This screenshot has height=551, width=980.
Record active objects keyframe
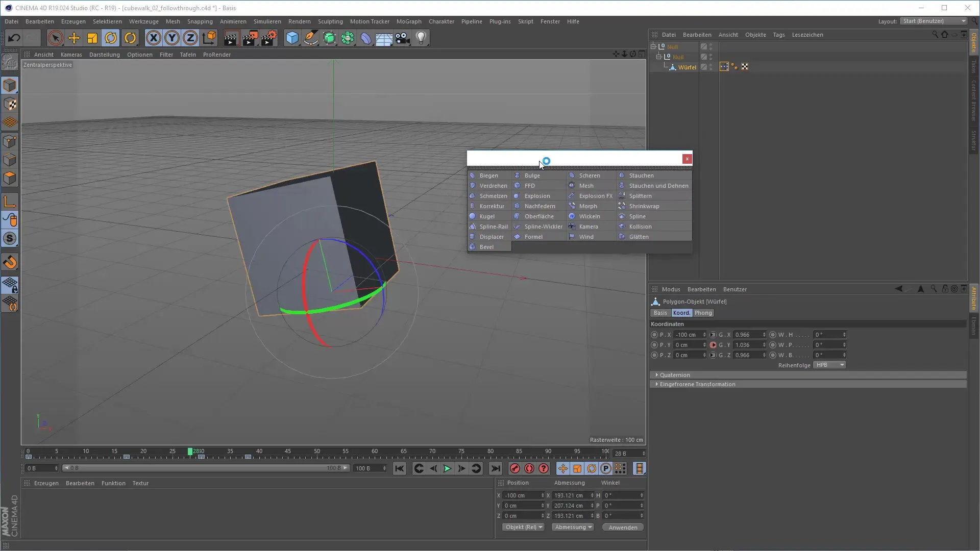[514, 468]
